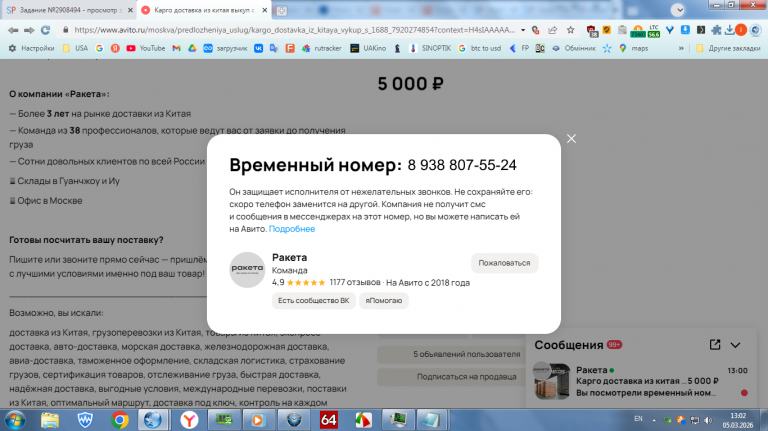The image size is (768, 431).
Task: Open the VK bookmark icon
Action: point(258,48)
